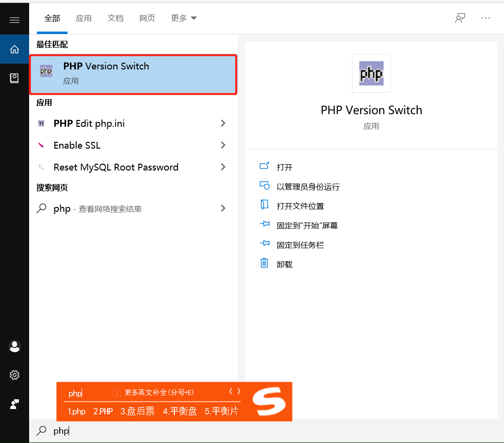Click 打开 to launch the app
Screen dimensions: 504x443
[285, 167]
